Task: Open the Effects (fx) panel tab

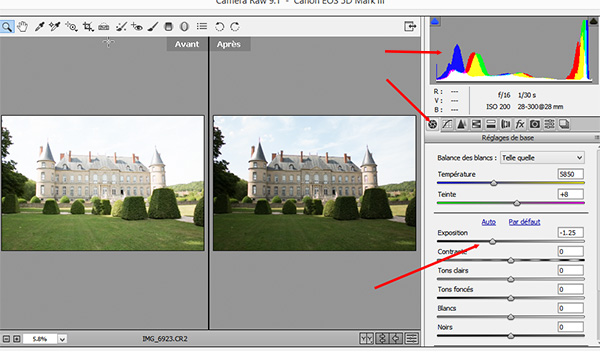Action: 520,124
